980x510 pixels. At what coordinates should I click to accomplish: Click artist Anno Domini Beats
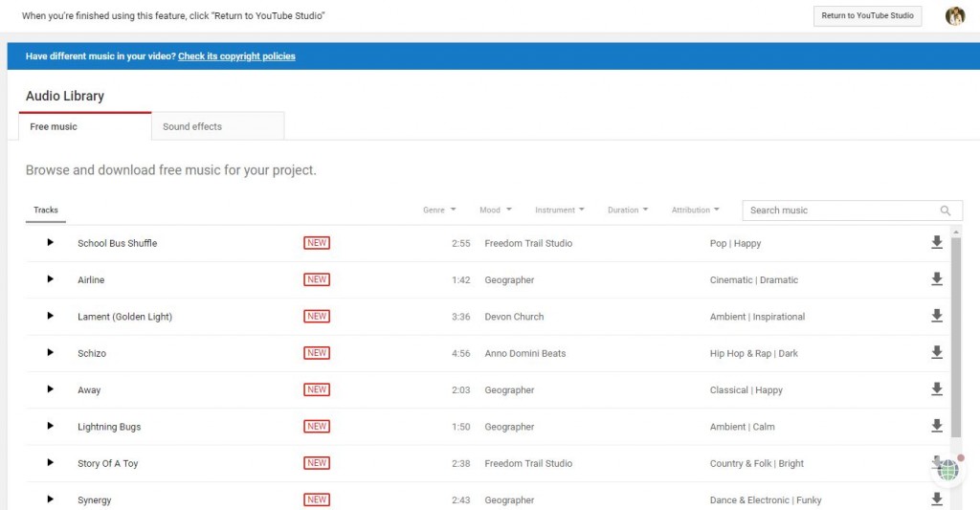tap(525, 353)
